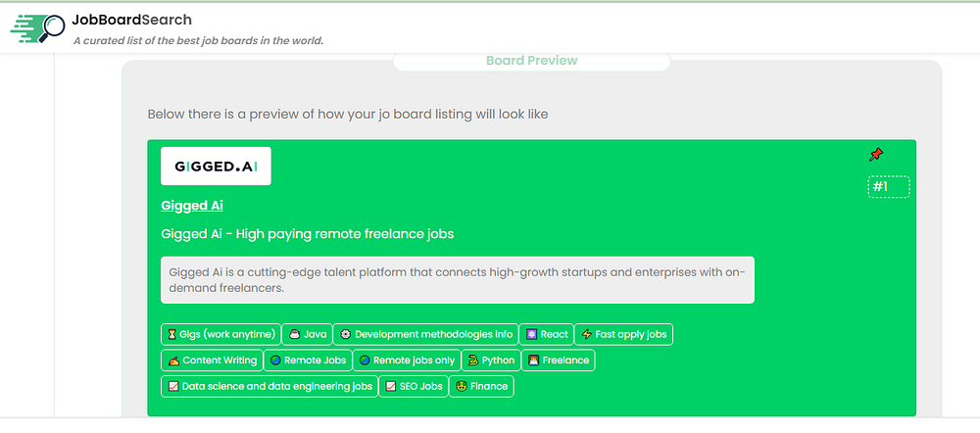Select the React tag
This screenshot has height=433, width=980.
coord(546,334)
